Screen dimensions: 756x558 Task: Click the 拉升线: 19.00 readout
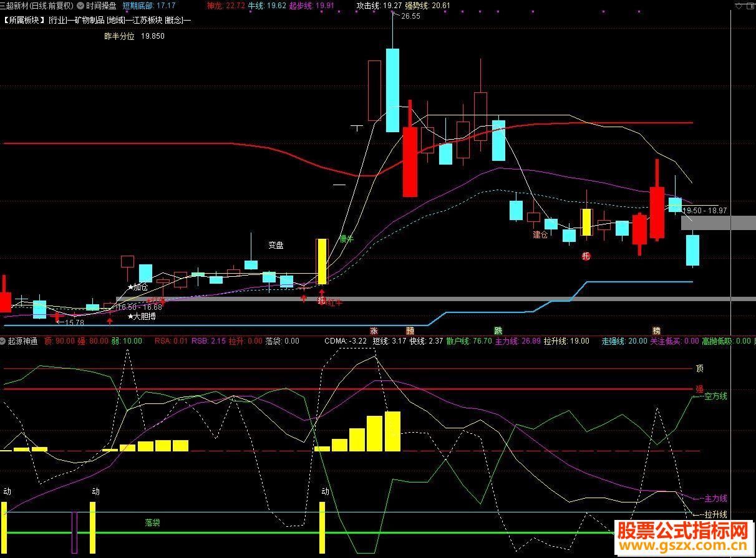[566, 341]
